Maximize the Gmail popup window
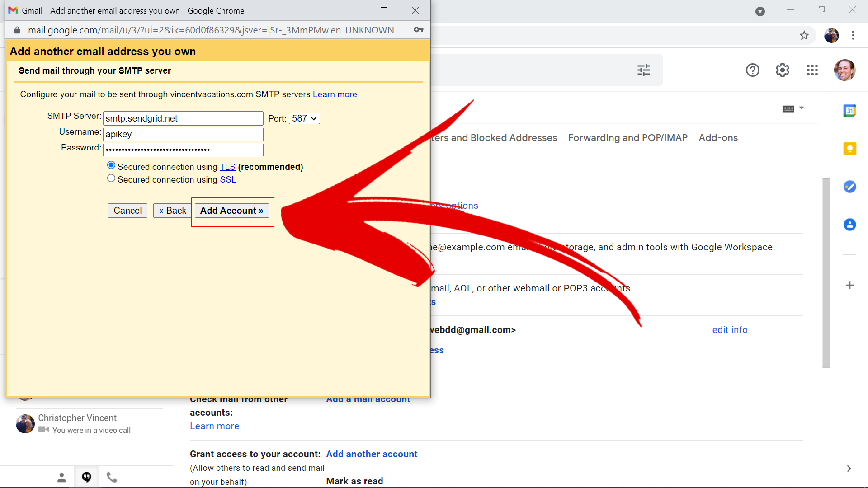Image resolution: width=868 pixels, height=488 pixels. coord(384,10)
